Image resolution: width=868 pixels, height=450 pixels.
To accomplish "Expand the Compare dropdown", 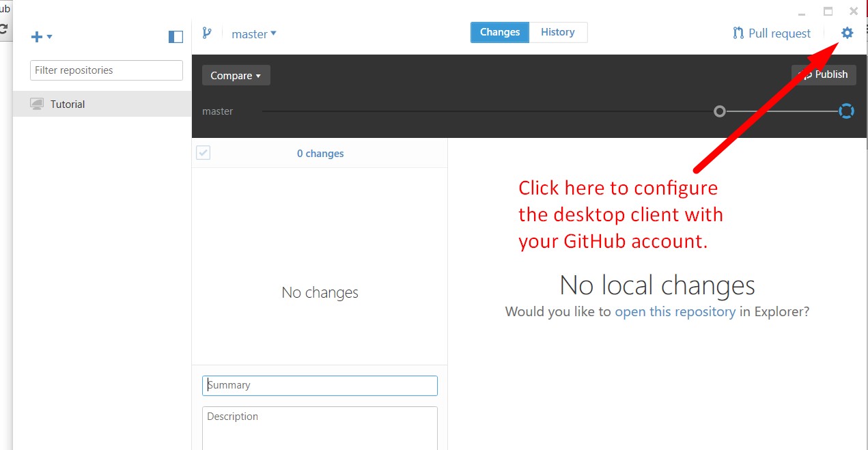I will [x=236, y=75].
